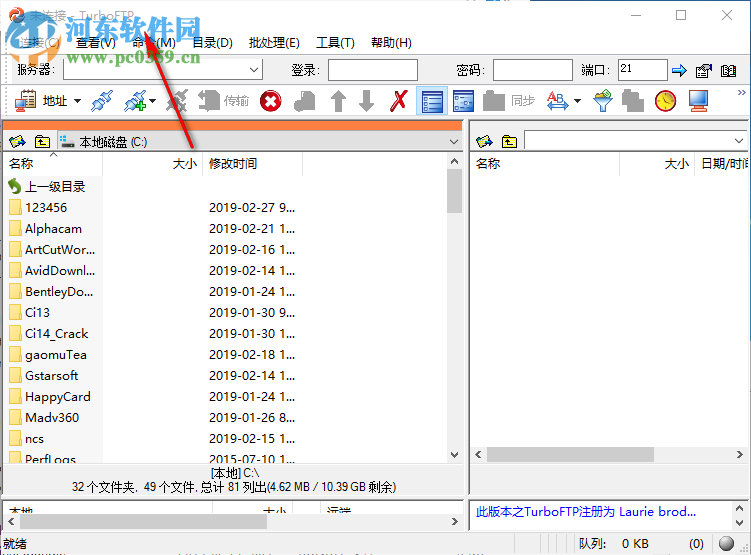The width and height of the screenshot is (751, 555).
Task: Click the 密码 password input field
Action: point(533,70)
